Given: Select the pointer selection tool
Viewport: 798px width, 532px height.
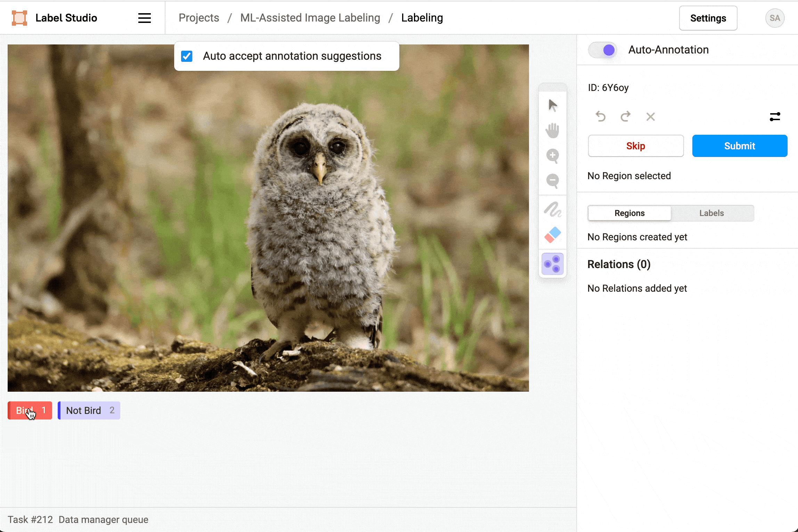Looking at the screenshot, I should click(x=553, y=105).
